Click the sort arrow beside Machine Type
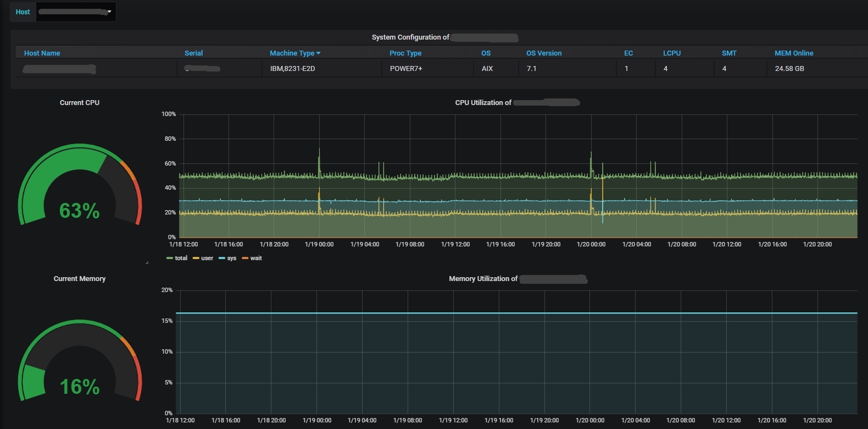The height and width of the screenshot is (429, 868). pos(319,53)
